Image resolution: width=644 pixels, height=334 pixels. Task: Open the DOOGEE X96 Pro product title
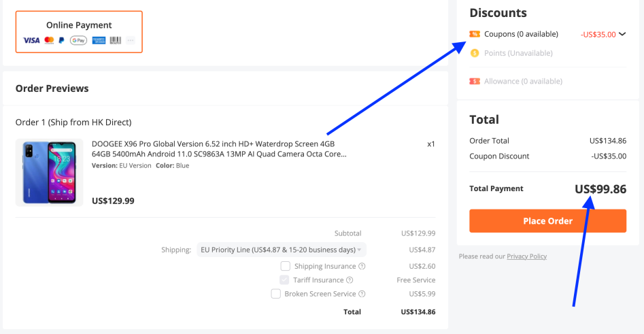tap(219, 149)
